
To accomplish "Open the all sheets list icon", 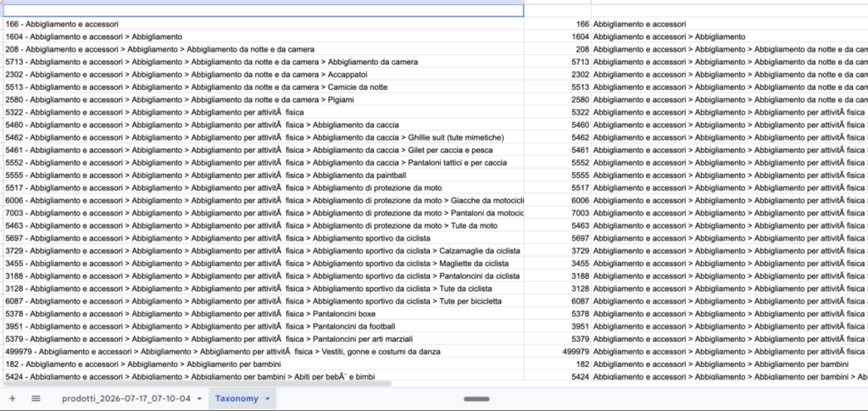I will point(36,398).
